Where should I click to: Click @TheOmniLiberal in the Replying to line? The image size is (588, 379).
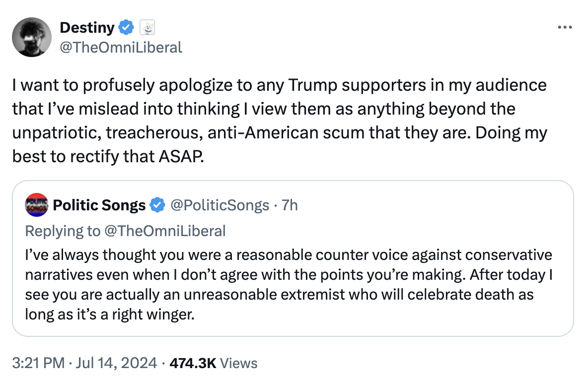point(165,231)
